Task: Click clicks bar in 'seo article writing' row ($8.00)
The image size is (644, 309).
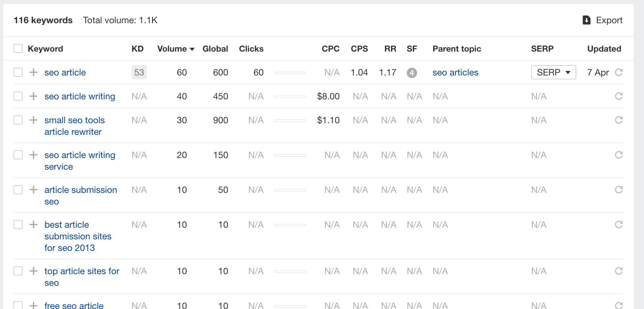Action: [290, 97]
